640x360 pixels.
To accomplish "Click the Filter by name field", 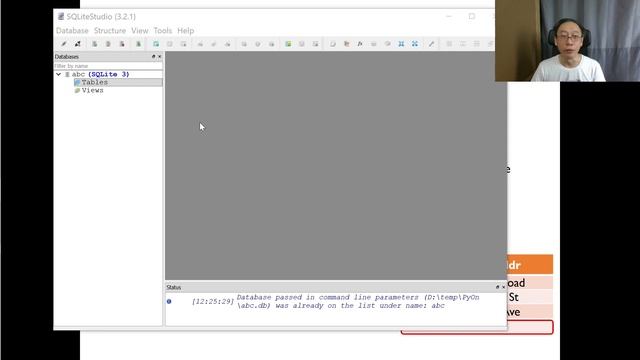I will coord(108,66).
